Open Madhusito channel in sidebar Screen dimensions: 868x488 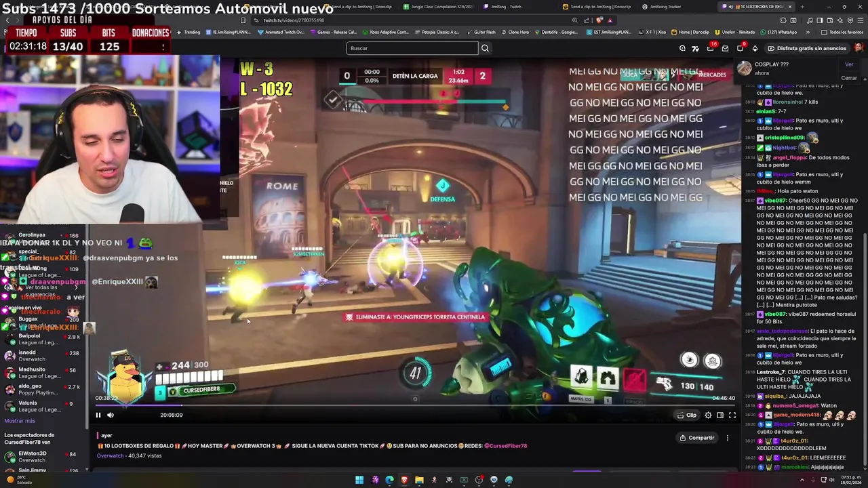tap(44, 373)
